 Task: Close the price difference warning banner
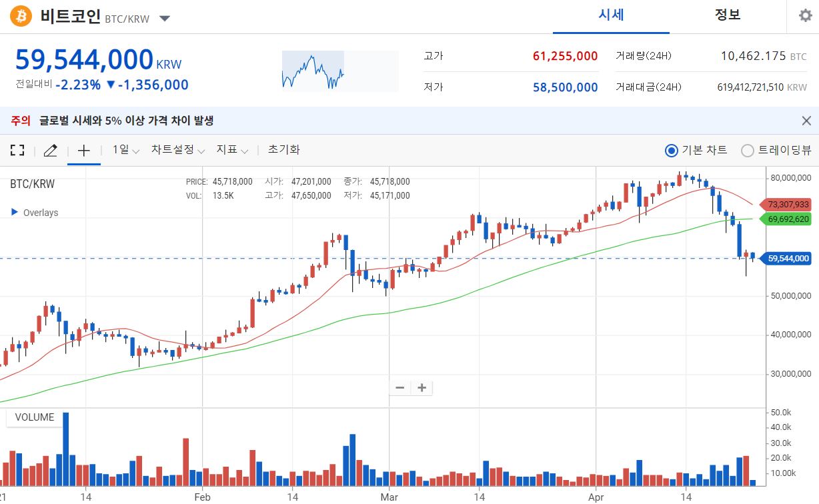tap(806, 121)
